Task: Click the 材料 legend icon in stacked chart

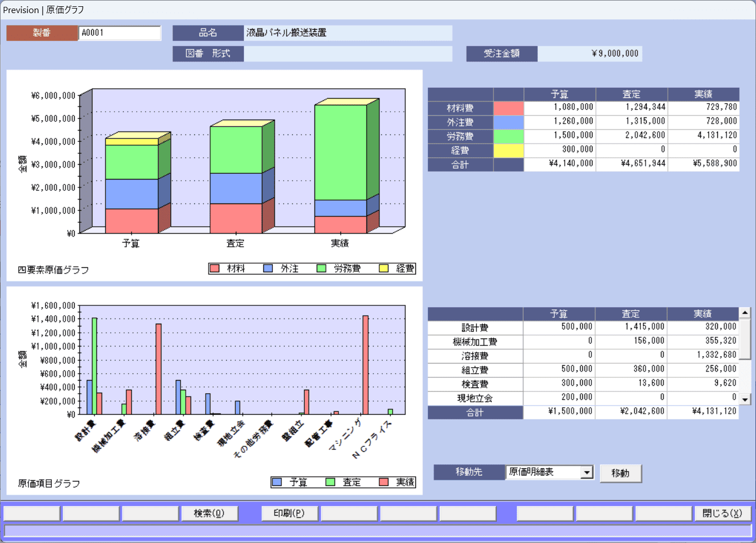Action: point(215,268)
